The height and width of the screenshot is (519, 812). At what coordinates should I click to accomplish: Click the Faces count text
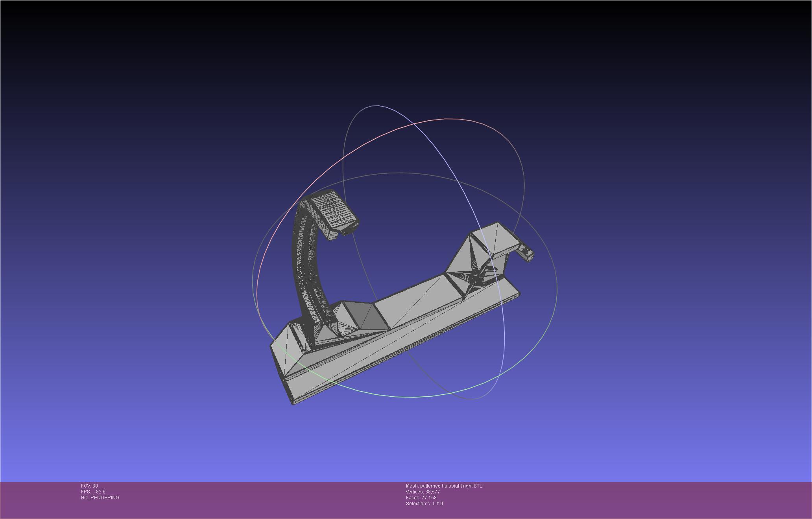421,498
